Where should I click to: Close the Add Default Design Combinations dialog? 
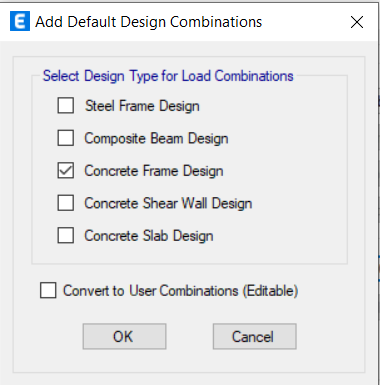pos(357,22)
